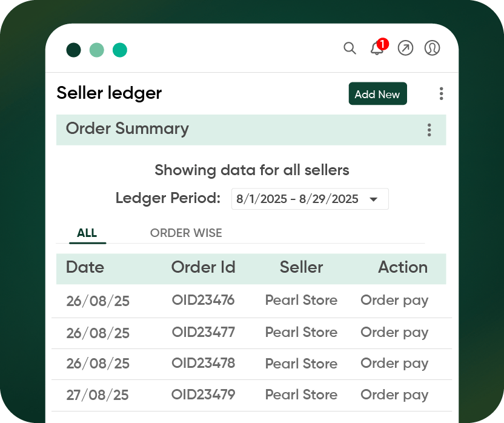Click the notification bell with red badge
Viewport: 504px width, 423px height.
pos(376,49)
